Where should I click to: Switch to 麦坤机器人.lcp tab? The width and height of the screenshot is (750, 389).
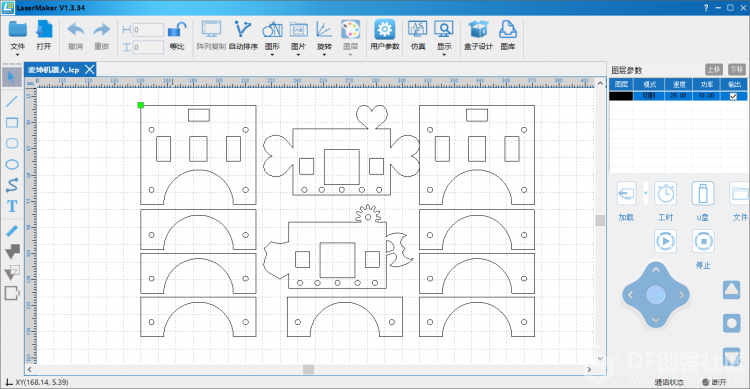54,70
